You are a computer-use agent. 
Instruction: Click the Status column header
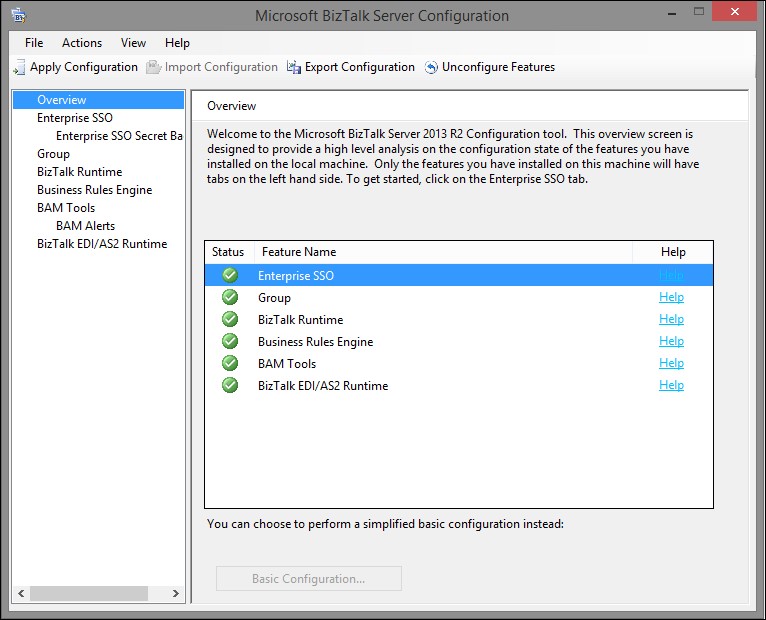click(230, 252)
